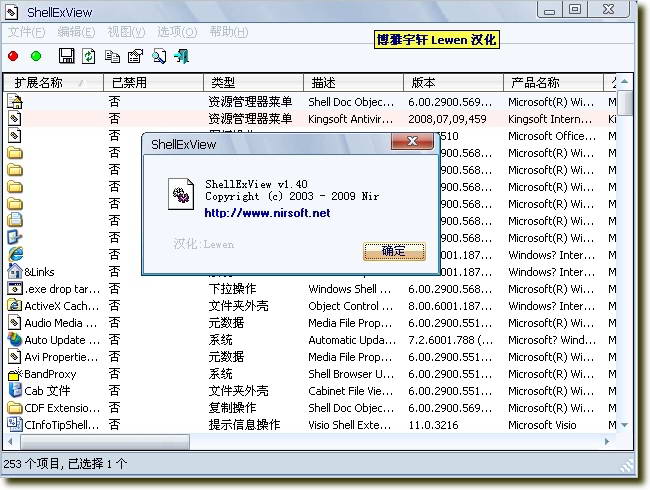Sort by the 已禁用 column header
The height and width of the screenshot is (490, 650).
(x=153, y=82)
